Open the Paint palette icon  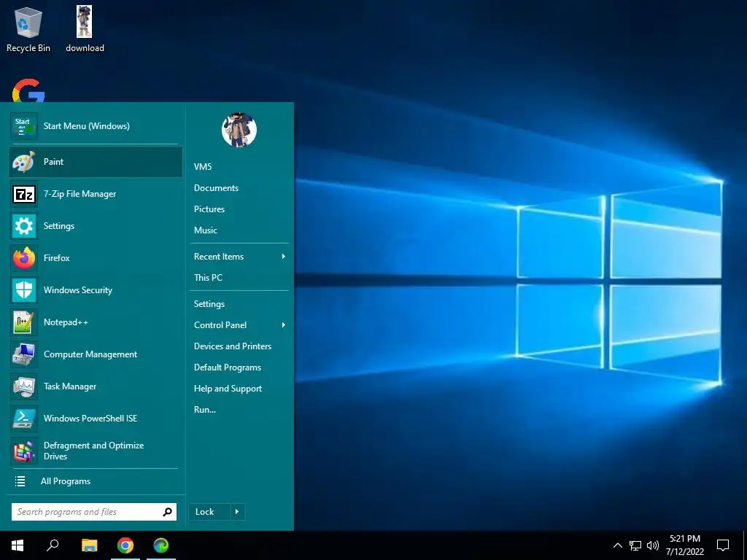[x=24, y=162]
